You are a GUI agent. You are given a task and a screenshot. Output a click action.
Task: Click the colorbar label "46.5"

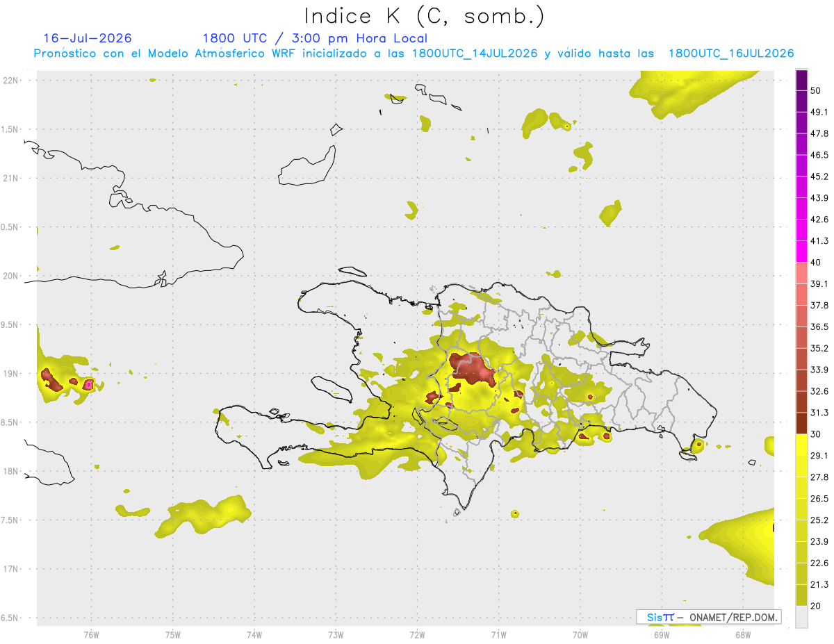pos(819,155)
